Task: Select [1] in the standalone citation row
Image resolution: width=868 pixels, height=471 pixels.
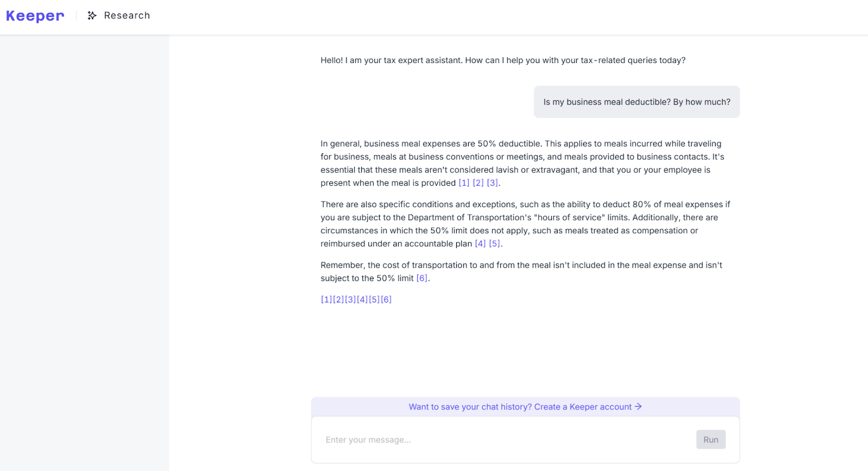Action: click(x=326, y=300)
